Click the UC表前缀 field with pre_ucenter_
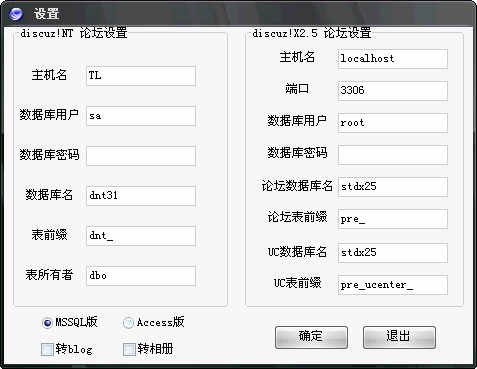This screenshot has height=369, width=477. point(393,285)
